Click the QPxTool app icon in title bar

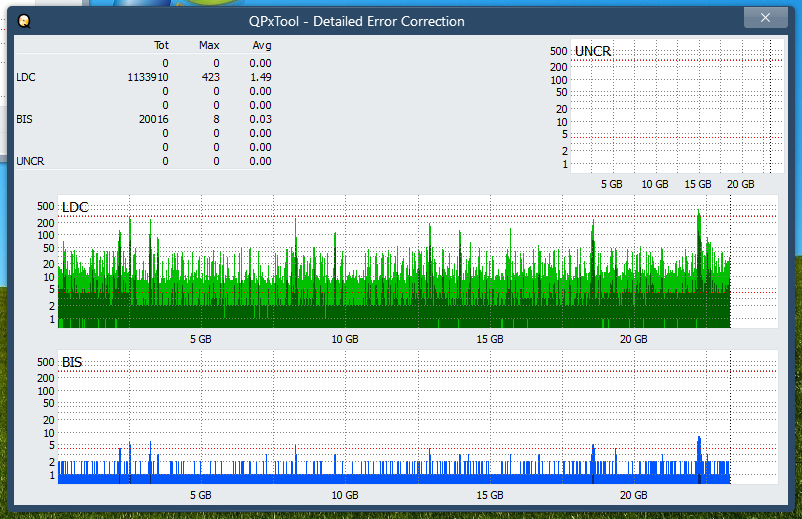click(24, 21)
